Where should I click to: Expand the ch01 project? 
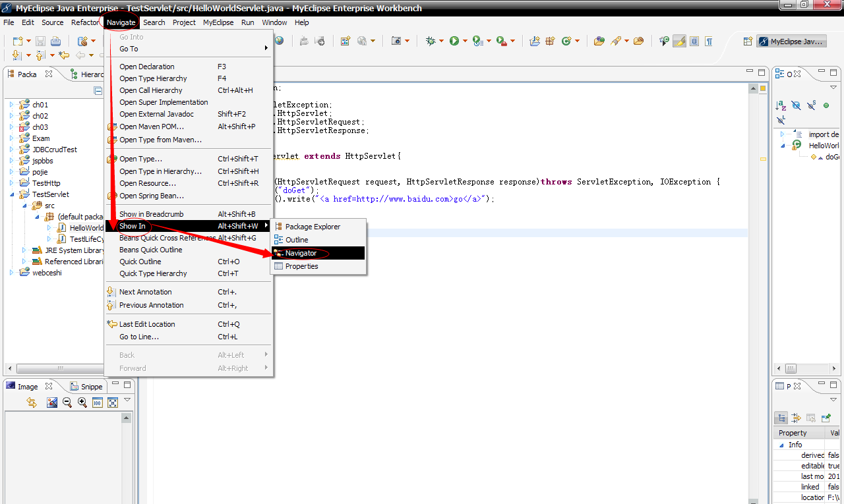tap(11, 105)
